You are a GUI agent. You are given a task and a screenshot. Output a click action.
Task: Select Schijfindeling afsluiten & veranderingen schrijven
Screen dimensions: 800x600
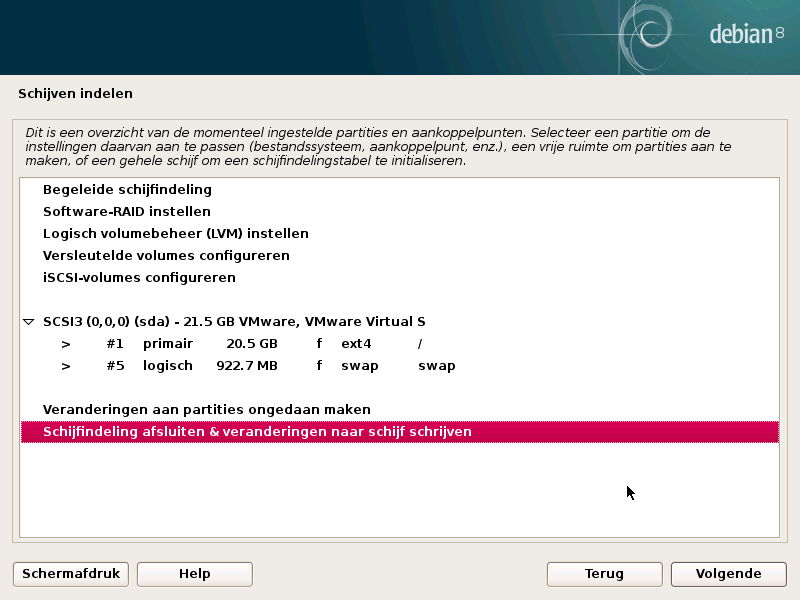(x=400, y=432)
